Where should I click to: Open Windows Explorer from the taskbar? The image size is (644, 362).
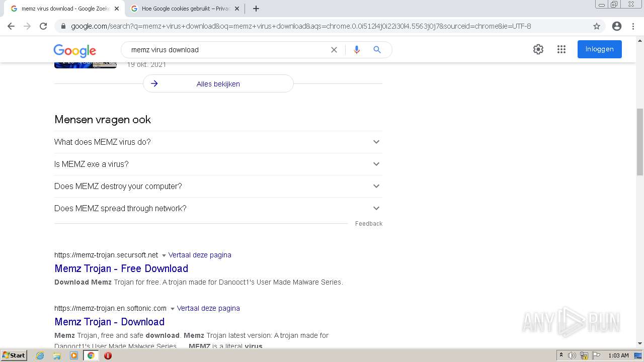pos(57,355)
